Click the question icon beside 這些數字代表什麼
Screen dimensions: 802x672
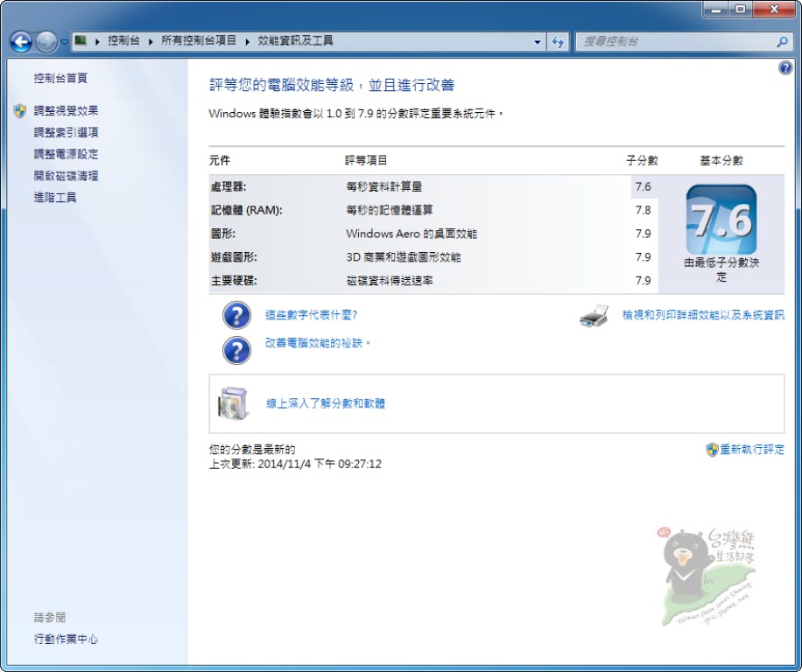[x=236, y=315]
